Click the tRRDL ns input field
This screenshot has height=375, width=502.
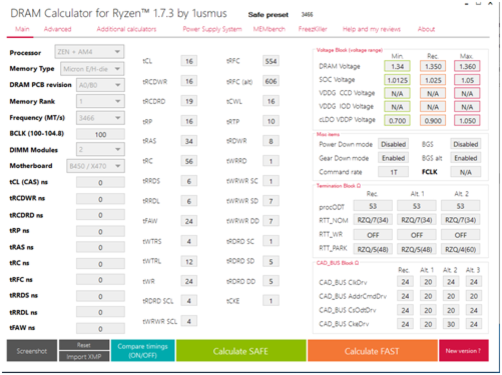coord(100,312)
